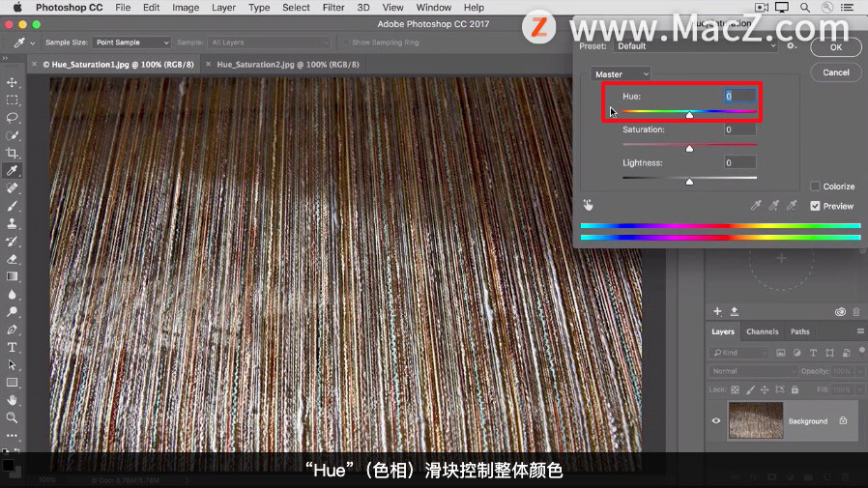This screenshot has height=488, width=868.
Task: Open the layer Kind filter dropdown
Action: tap(739, 353)
